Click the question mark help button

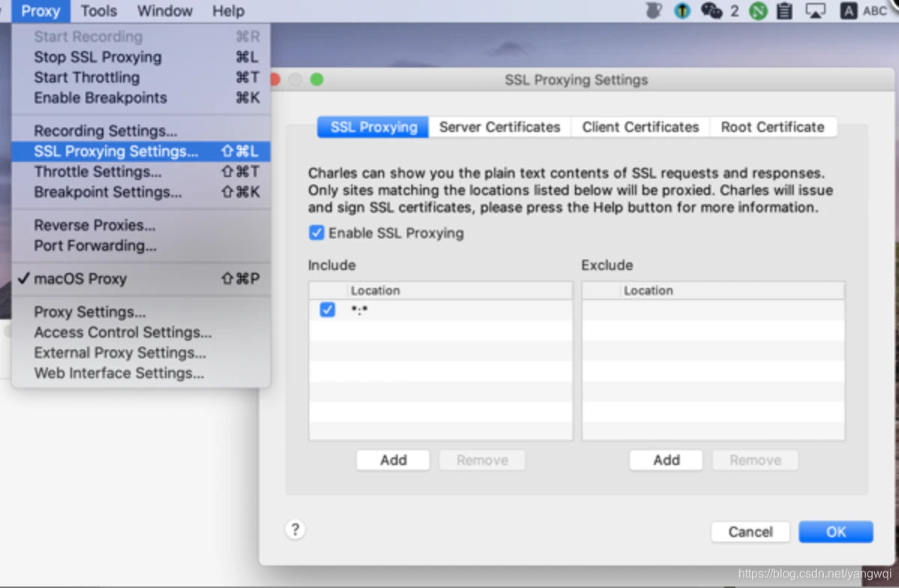(295, 529)
